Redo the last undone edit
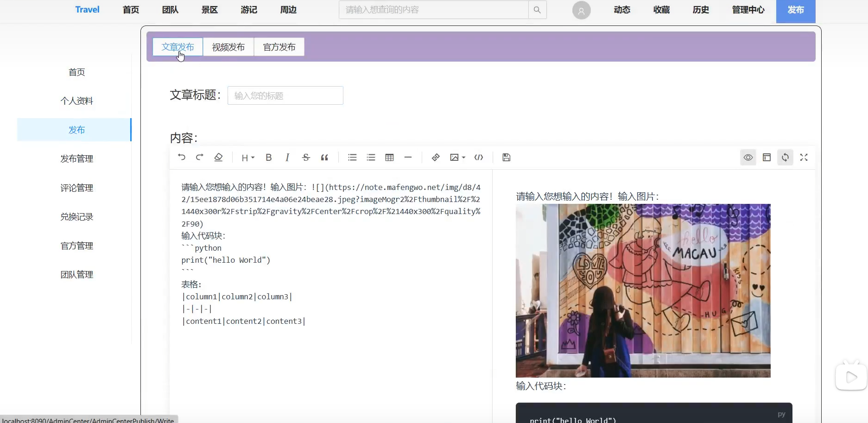Image resolution: width=868 pixels, height=423 pixels. (200, 158)
